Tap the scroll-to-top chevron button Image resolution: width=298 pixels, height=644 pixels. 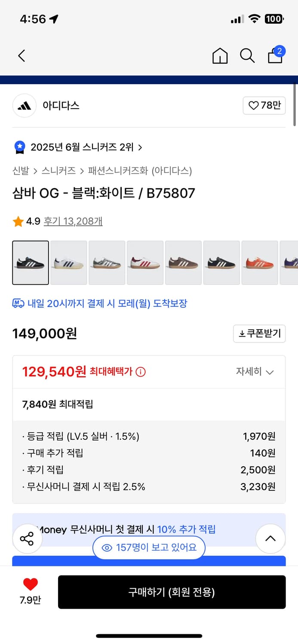270,538
